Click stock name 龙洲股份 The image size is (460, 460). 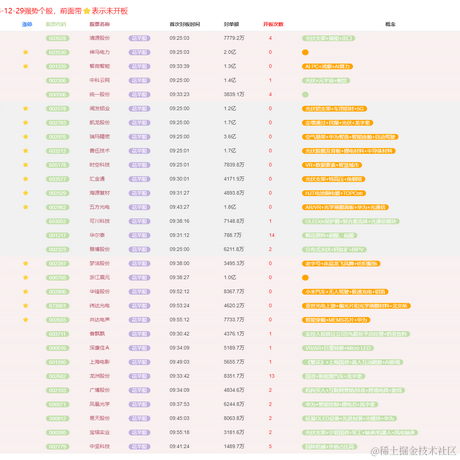point(100,376)
